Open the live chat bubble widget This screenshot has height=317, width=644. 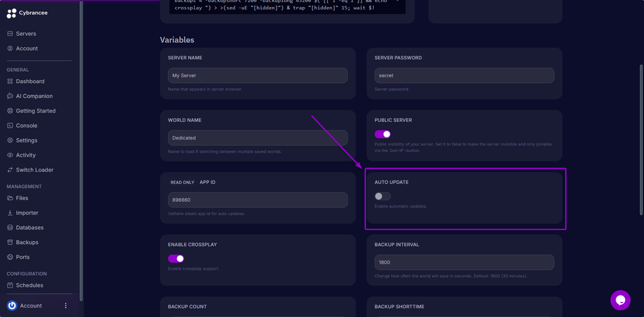click(620, 300)
